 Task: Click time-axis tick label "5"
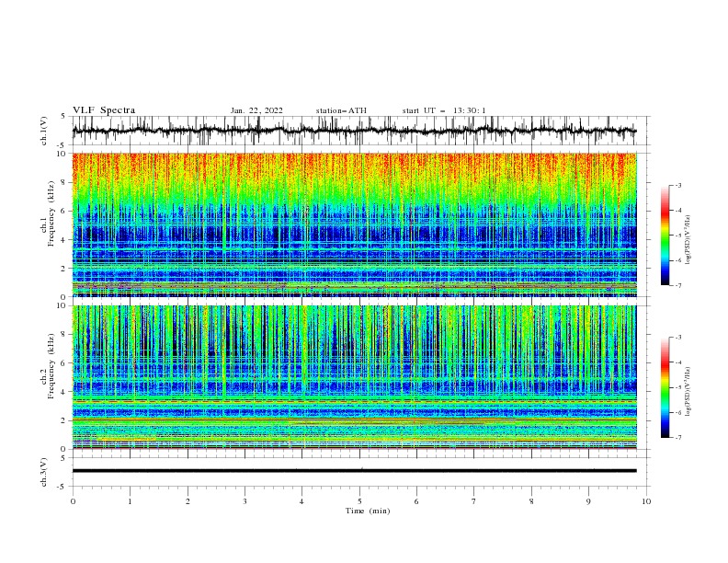[359, 501]
